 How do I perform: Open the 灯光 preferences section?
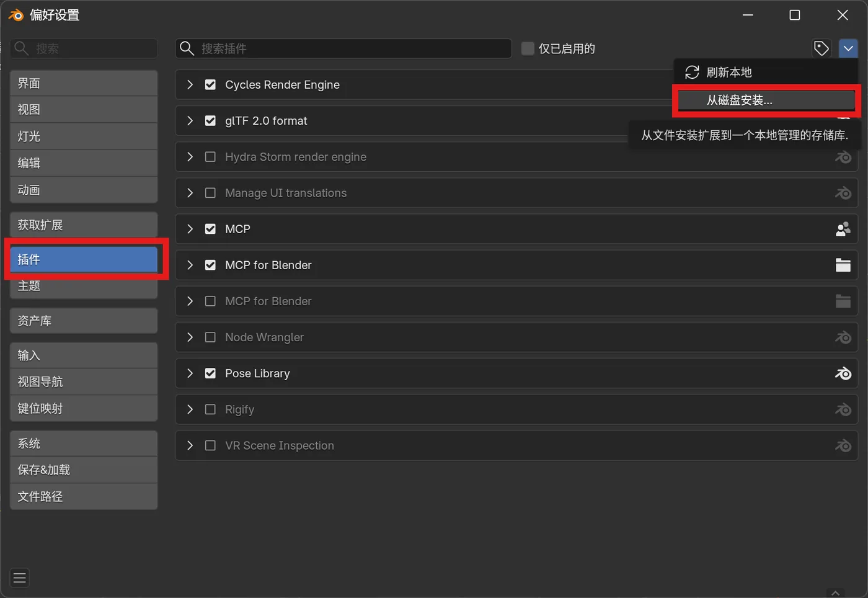click(x=84, y=136)
